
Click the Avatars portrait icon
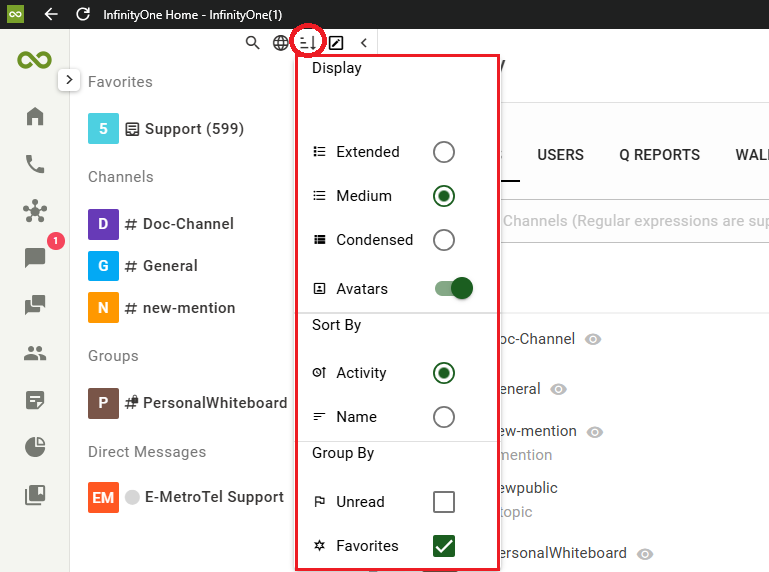(319, 288)
